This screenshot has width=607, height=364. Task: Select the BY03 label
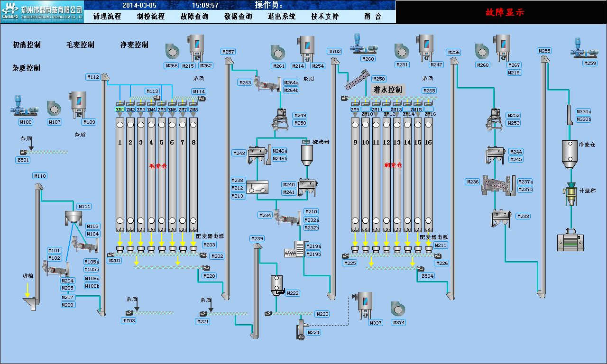129,321
